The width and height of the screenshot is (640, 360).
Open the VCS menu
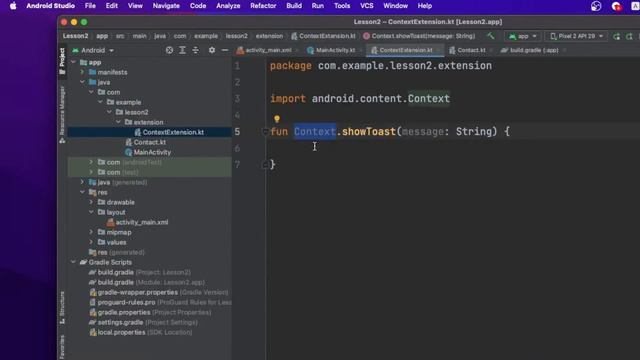coord(367,6)
